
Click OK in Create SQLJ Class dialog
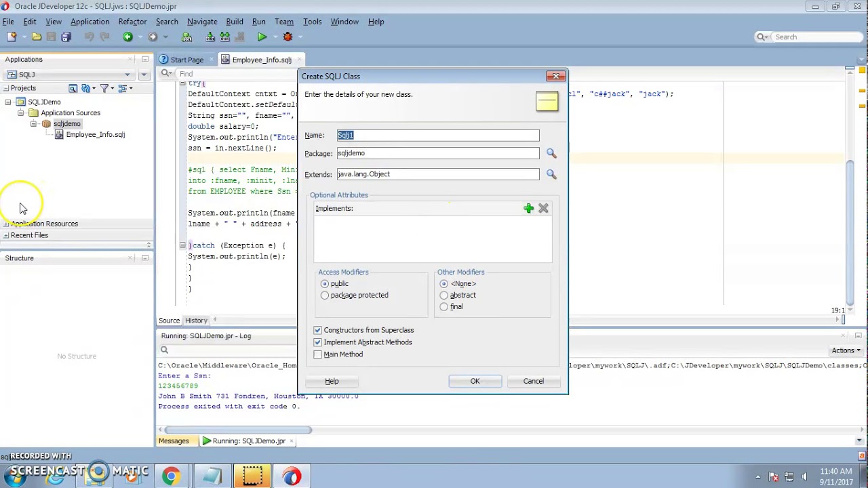(475, 381)
